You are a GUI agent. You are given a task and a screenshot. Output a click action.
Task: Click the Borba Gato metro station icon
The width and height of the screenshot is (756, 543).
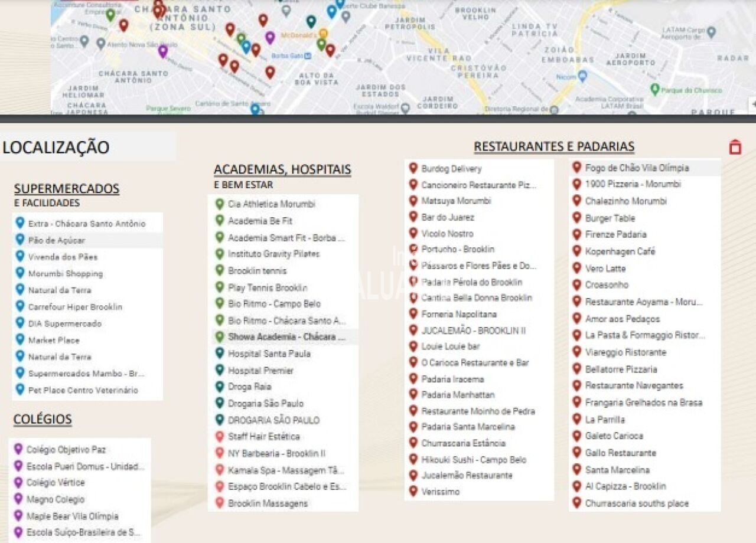308,56
